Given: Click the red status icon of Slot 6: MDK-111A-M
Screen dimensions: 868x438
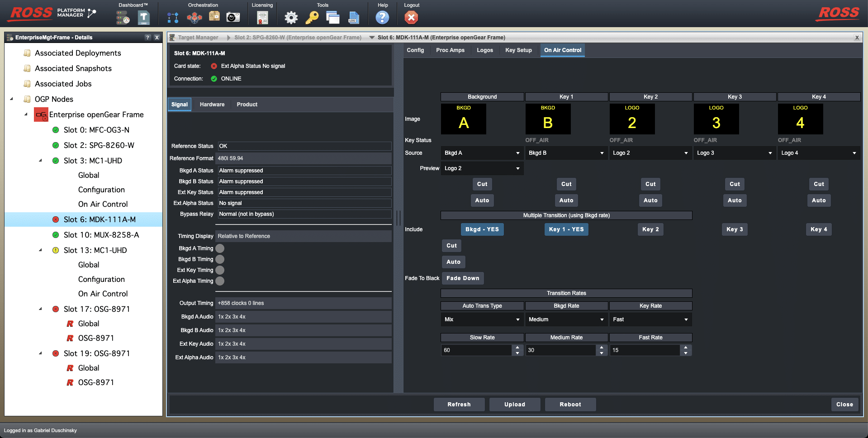Looking at the screenshot, I should click(x=56, y=219).
